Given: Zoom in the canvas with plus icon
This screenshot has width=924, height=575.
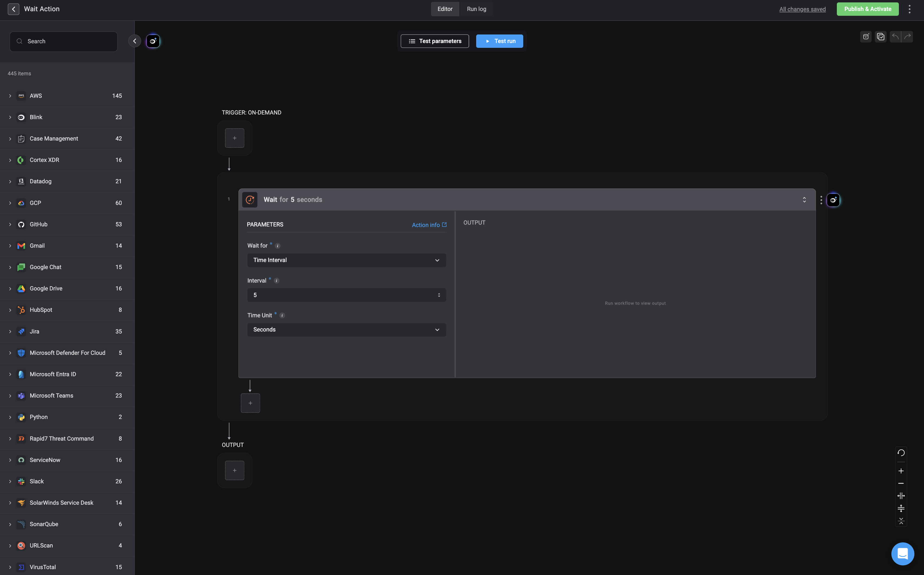Looking at the screenshot, I should click(901, 471).
